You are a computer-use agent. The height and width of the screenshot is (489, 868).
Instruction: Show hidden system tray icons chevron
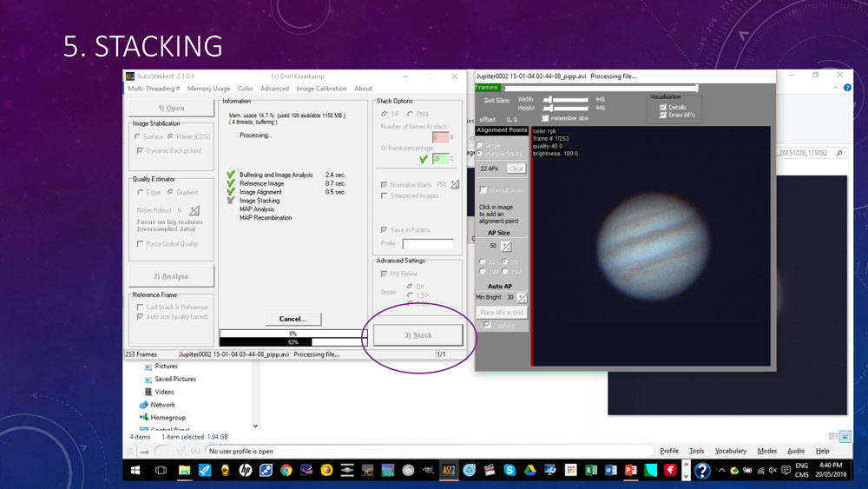(x=721, y=471)
